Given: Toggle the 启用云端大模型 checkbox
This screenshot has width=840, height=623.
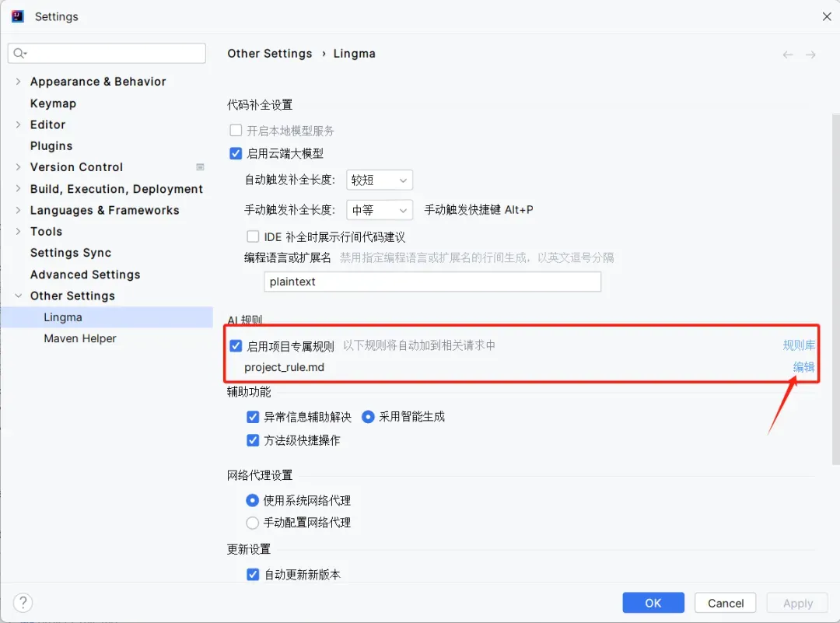Looking at the screenshot, I should pos(236,154).
